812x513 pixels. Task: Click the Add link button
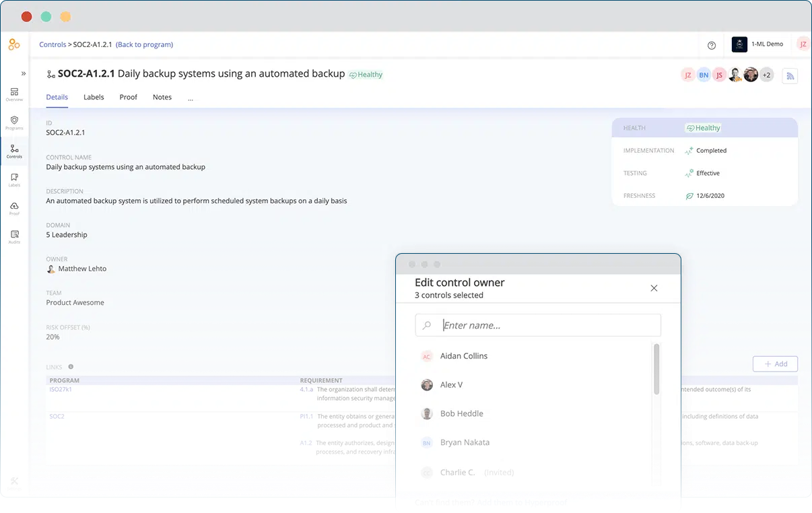coord(775,364)
